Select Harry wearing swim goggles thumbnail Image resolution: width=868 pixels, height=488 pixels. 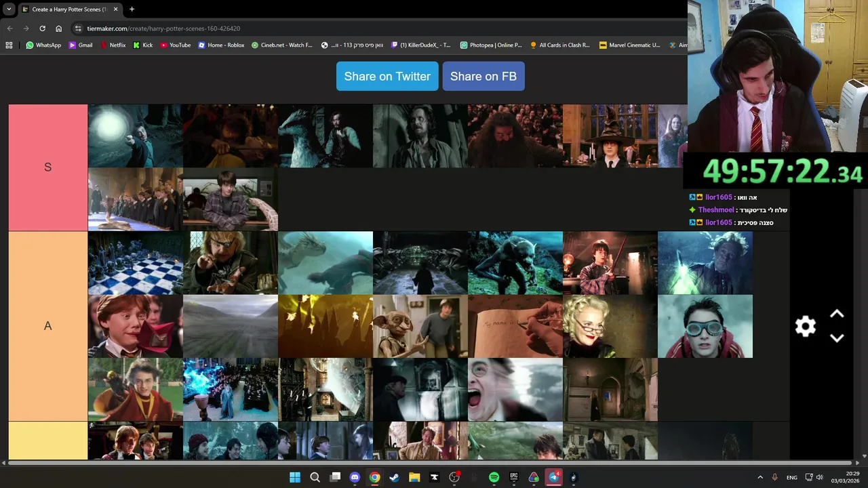[705, 326]
